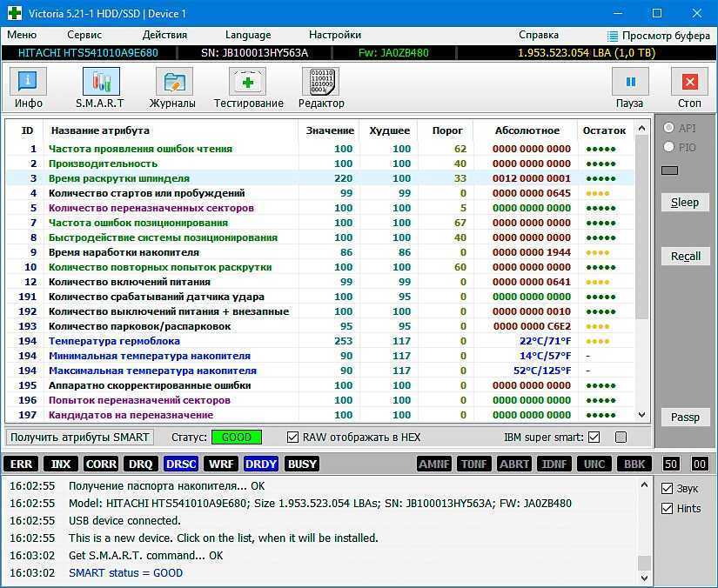Click the DRQ status indicator
The width and height of the screenshot is (718, 588).
141,464
